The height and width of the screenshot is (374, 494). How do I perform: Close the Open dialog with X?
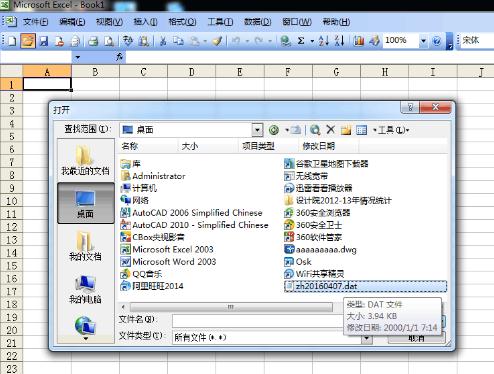(x=436, y=107)
